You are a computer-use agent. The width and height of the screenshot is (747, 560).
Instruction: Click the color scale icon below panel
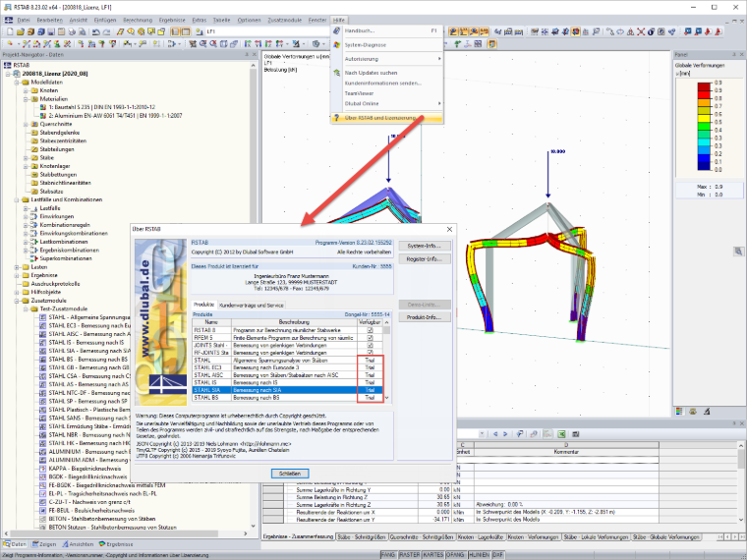pyautogui.click(x=679, y=412)
